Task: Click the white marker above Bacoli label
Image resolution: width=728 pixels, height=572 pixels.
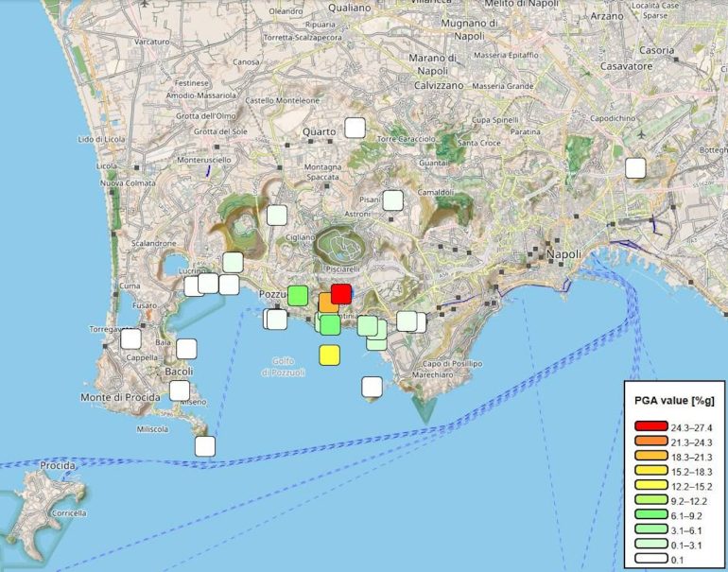Action: click(186, 348)
